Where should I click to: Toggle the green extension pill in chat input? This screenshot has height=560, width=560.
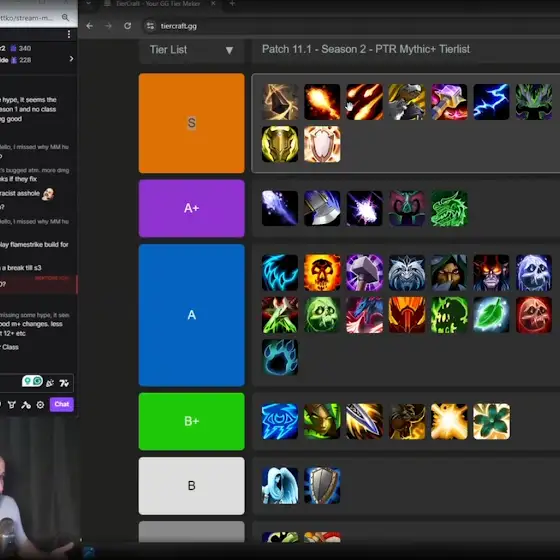coord(32,381)
